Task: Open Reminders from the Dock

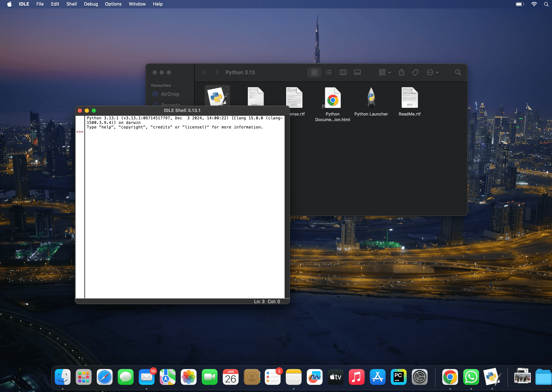Action: (273, 377)
